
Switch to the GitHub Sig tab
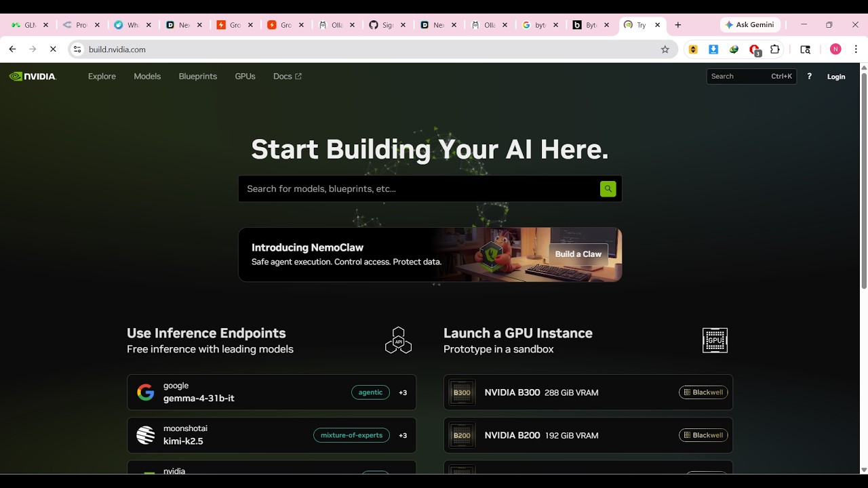point(387,25)
